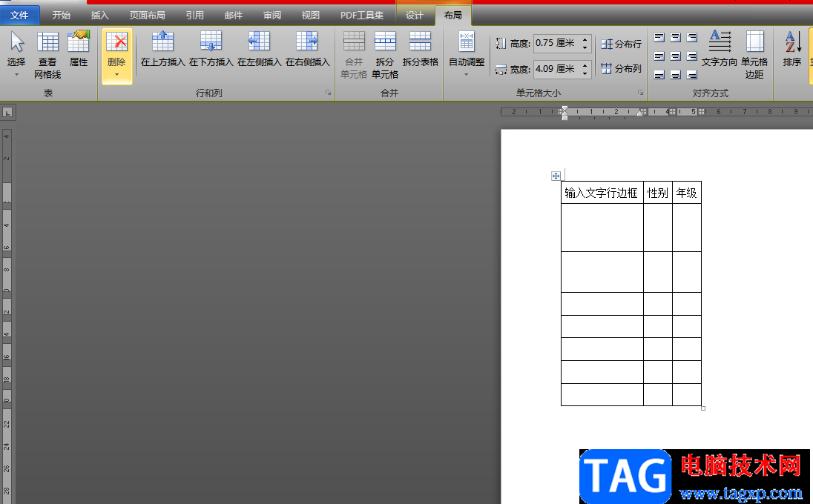The width and height of the screenshot is (813, 504).
Task: Switch to 插入 Insert tab
Action: 99,16
